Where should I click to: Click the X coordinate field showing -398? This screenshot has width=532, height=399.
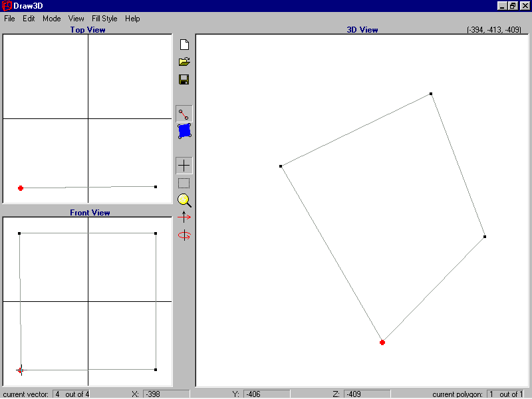166,394
